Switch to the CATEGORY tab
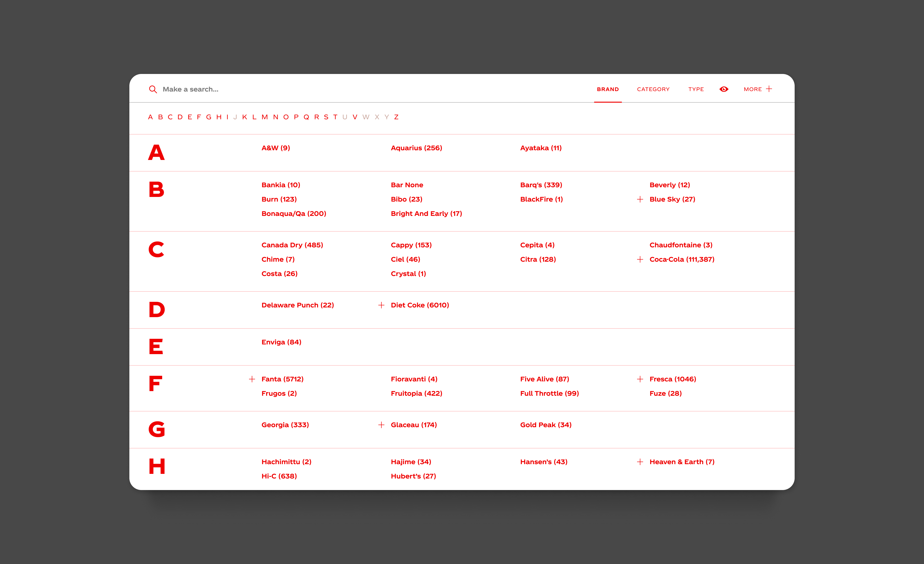The image size is (924, 564). click(x=653, y=89)
